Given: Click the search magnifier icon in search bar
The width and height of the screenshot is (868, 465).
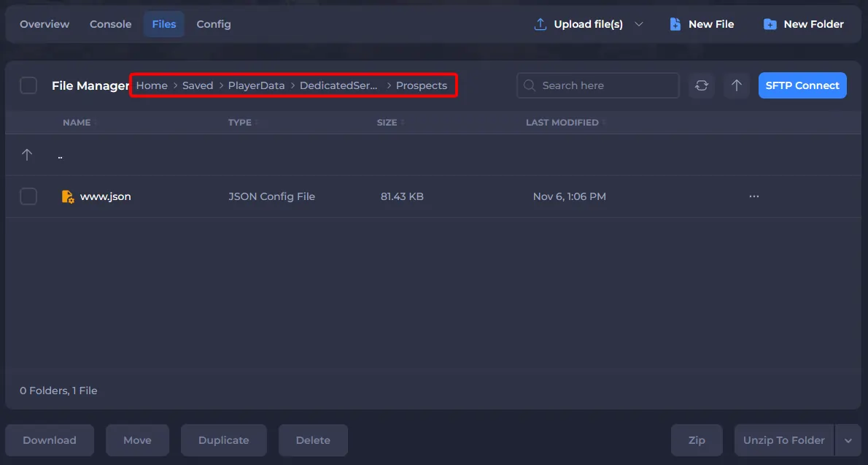Looking at the screenshot, I should tap(529, 85).
